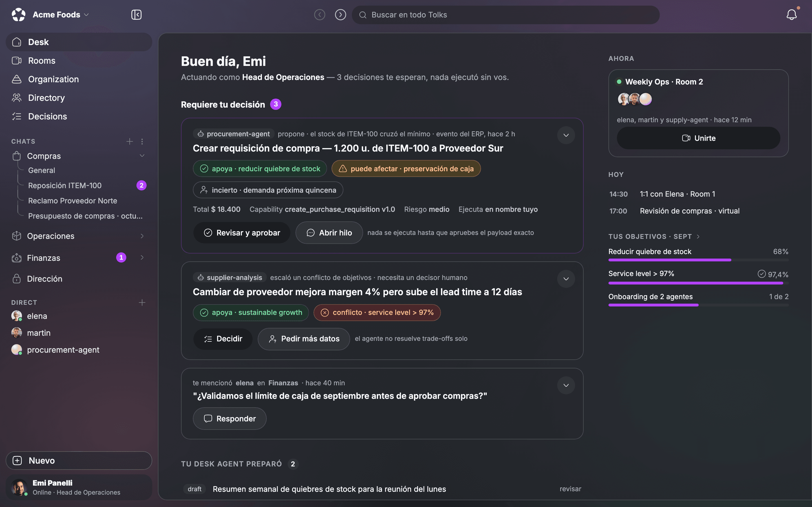Screen dimensions: 812x507
Task: Add a new direct message via plus icon
Action: pyautogui.click(x=142, y=303)
